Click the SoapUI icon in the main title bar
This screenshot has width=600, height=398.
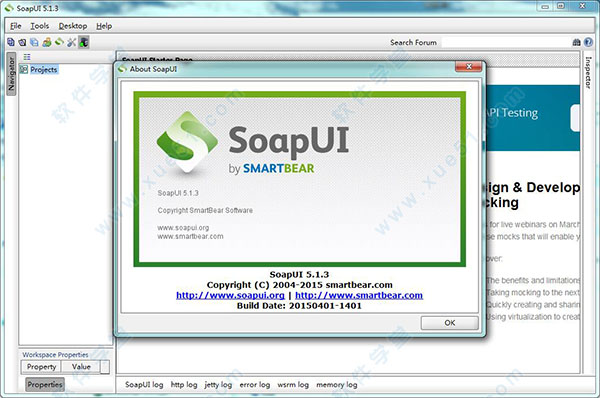9,8
